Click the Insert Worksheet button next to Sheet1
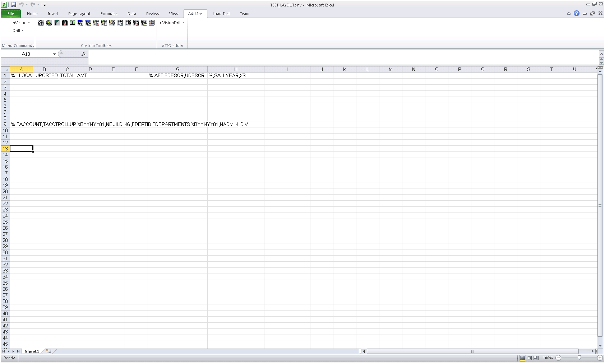This screenshot has height=364, width=605. pyautogui.click(x=48, y=351)
